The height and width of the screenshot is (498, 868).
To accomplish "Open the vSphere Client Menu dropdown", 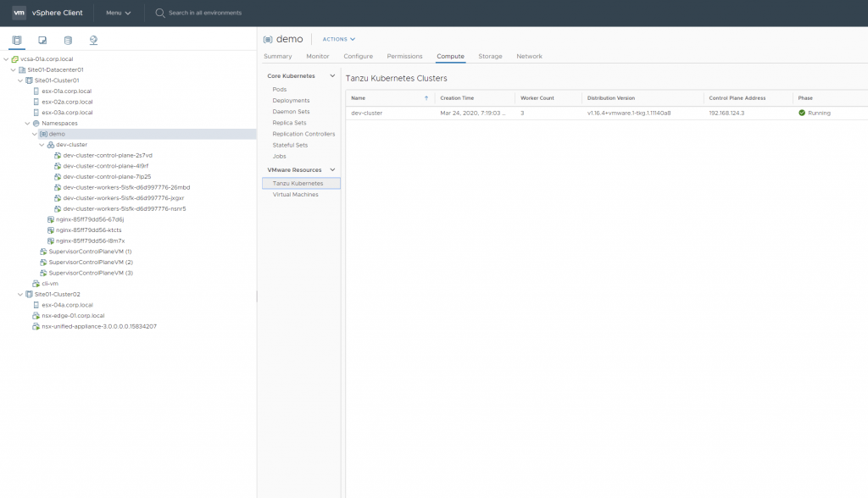I will (119, 13).
